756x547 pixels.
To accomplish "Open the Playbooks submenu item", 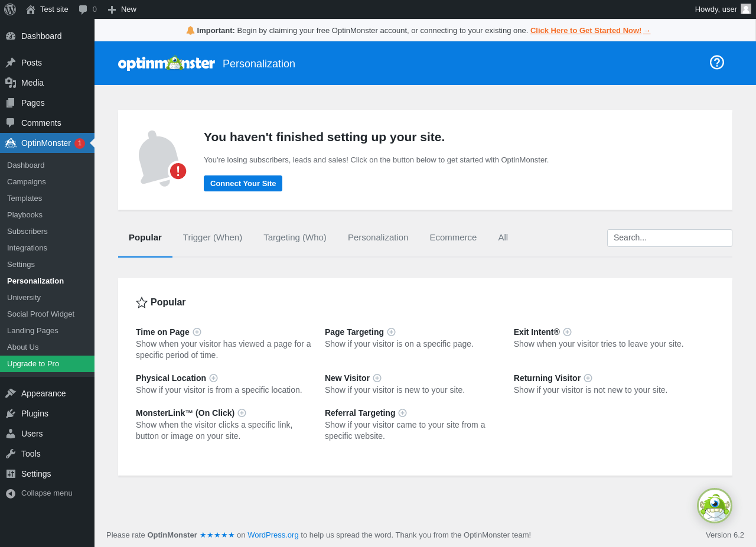I will coord(47,215).
